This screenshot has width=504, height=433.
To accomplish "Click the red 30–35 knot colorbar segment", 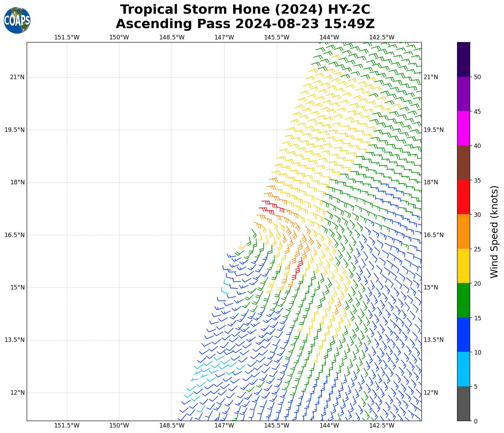I will pos(464,197).
